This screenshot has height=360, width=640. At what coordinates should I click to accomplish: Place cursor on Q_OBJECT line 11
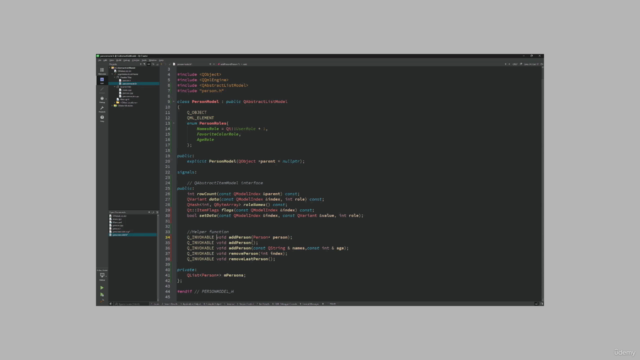(197, 112)
